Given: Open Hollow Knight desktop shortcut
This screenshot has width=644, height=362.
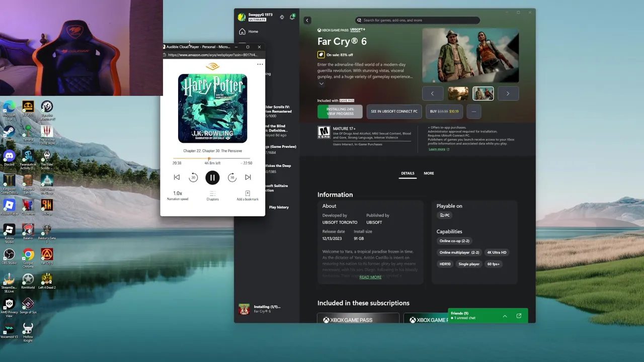Looking at the screenshot, I should pyautogui.click(x=28, y=333).
